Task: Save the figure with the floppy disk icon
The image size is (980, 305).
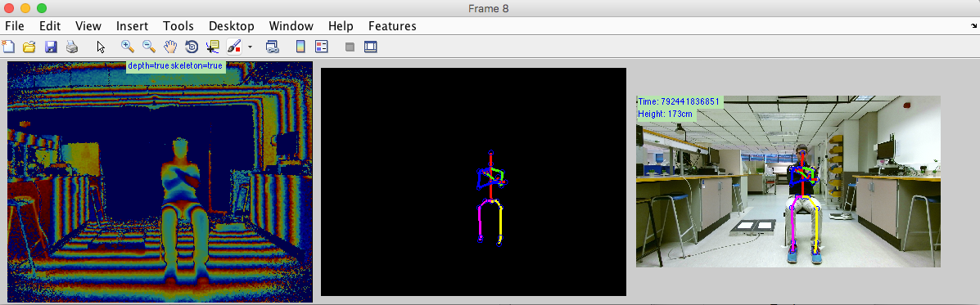Action: click(52, 46)
